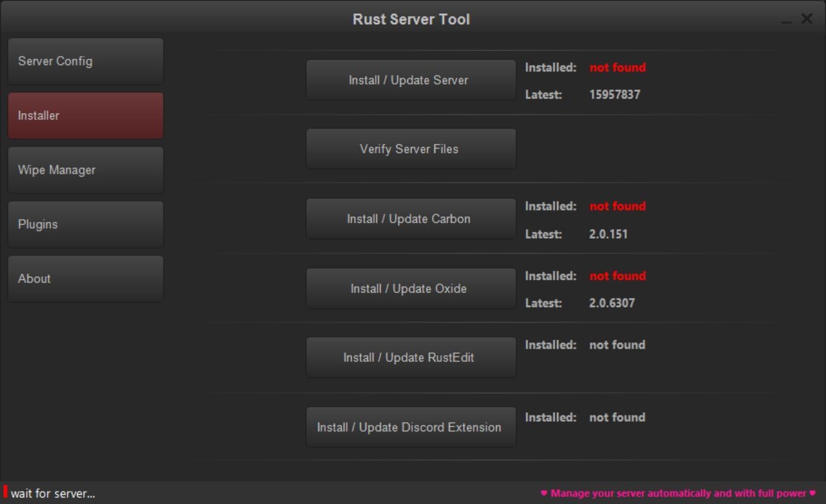Click Install / Update Oxide
This screenshot has width=826, height=504.
[x=411, y=288]
